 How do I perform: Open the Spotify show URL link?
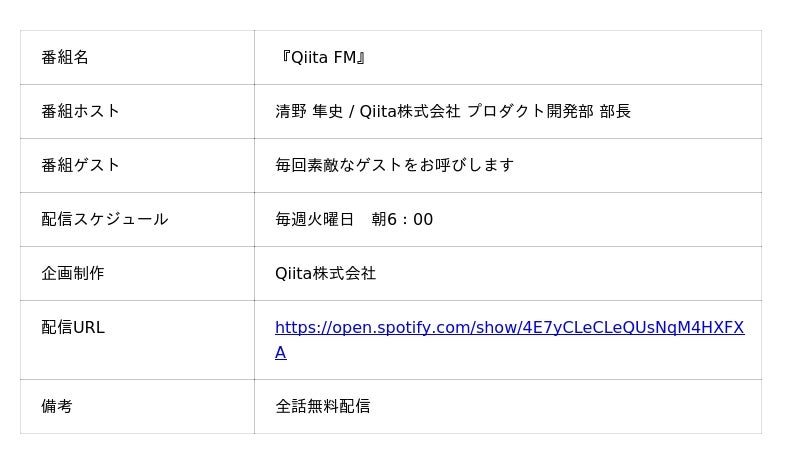[x=509, y=328]
